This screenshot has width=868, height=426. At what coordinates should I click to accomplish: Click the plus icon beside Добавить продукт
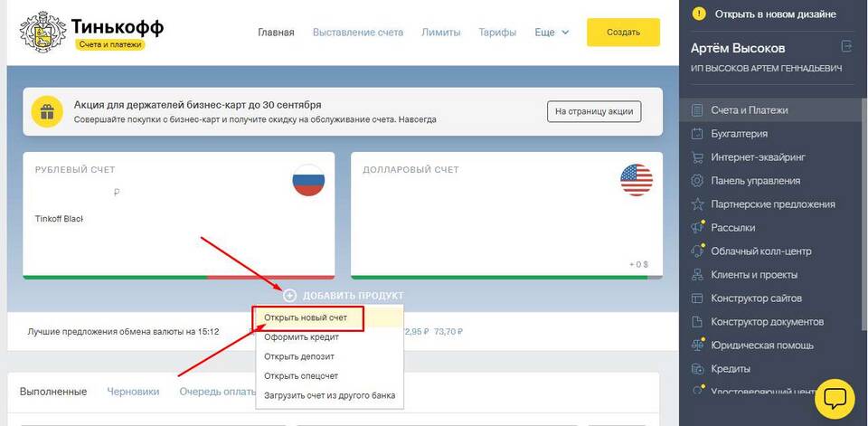[x=290, y=295]
